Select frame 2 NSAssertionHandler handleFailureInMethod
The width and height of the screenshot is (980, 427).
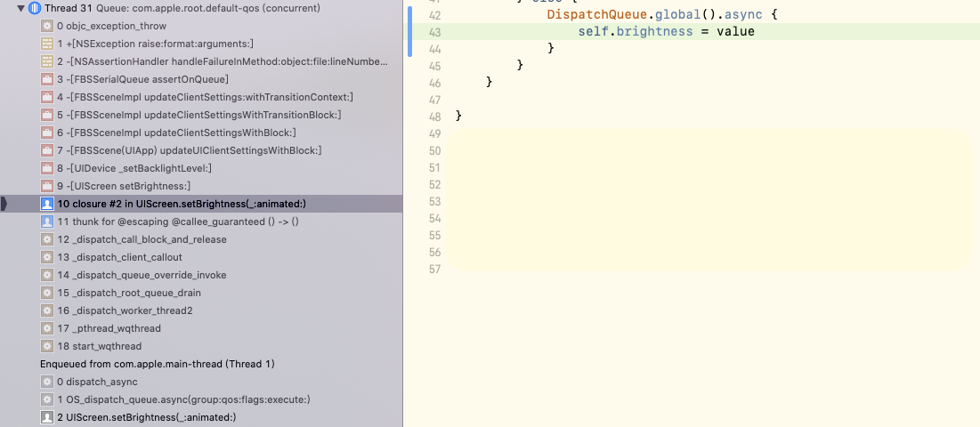(x=201, y=61)
